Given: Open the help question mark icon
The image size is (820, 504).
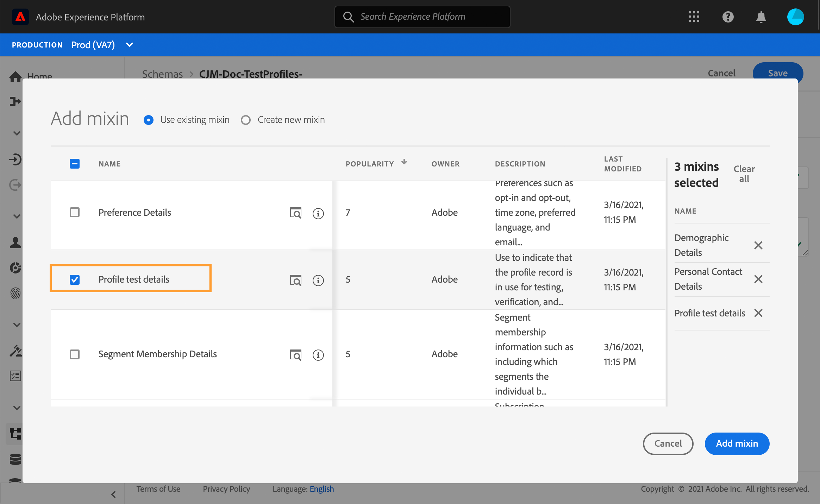Looking at the screenshot, I should click(x=728, y=17).
